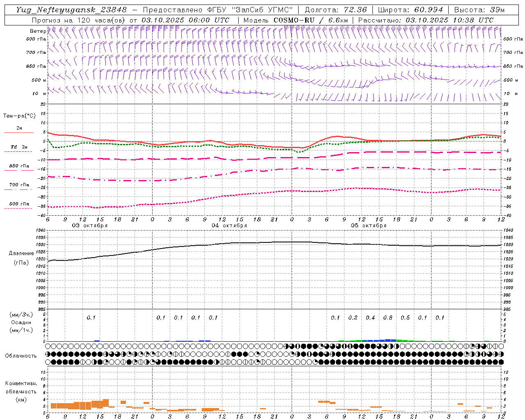This screenshot has width=525, height=420.
Task: Click the (мм/3ч.) precipitation unit label
Action: 21,315
